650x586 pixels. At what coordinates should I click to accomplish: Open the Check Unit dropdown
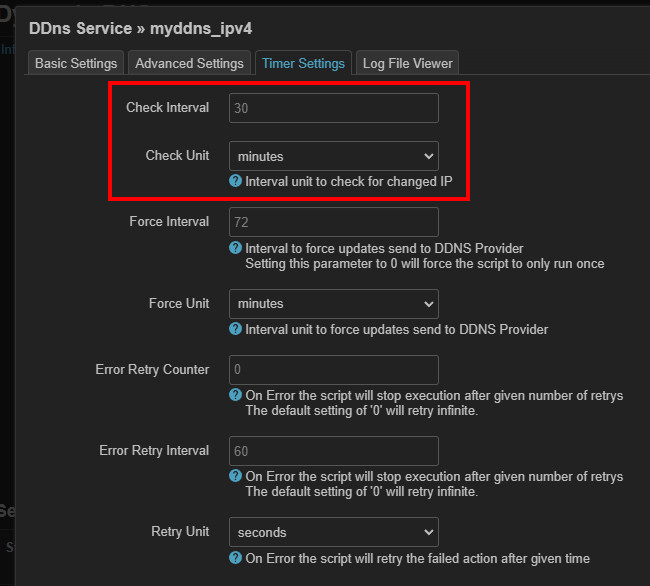click(x=333, y=156)
